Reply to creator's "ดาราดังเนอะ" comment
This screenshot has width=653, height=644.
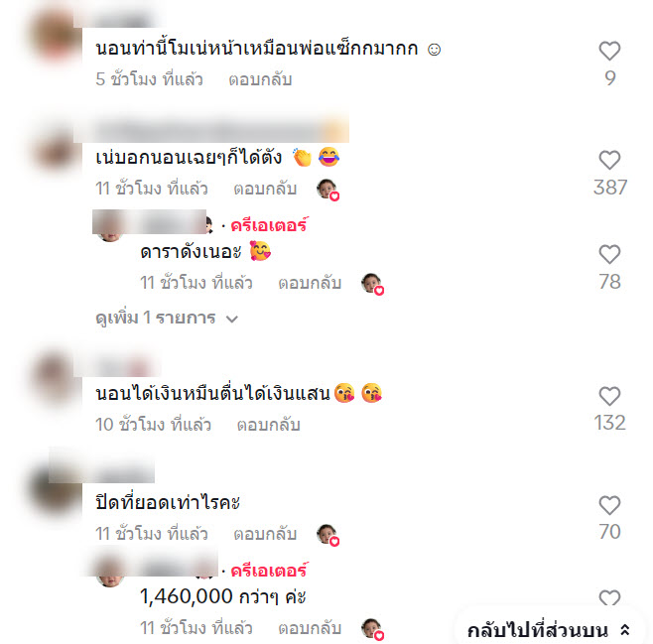[310, 283]
